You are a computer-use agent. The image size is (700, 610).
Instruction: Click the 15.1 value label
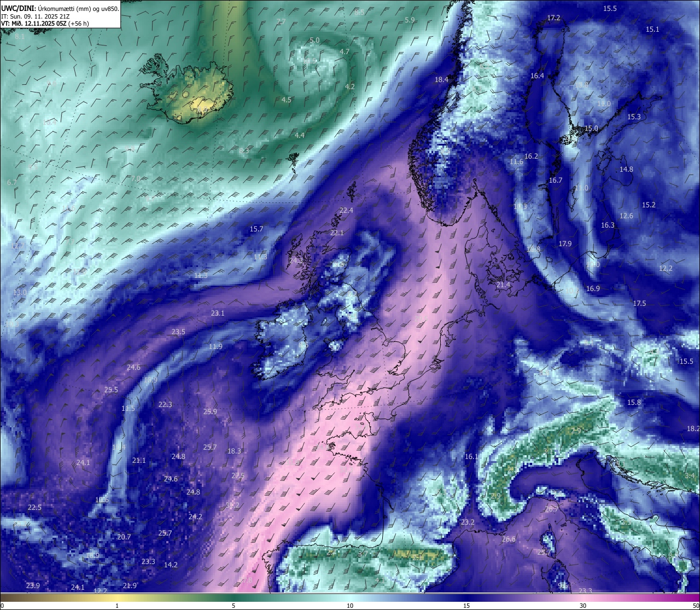[652, 30]
